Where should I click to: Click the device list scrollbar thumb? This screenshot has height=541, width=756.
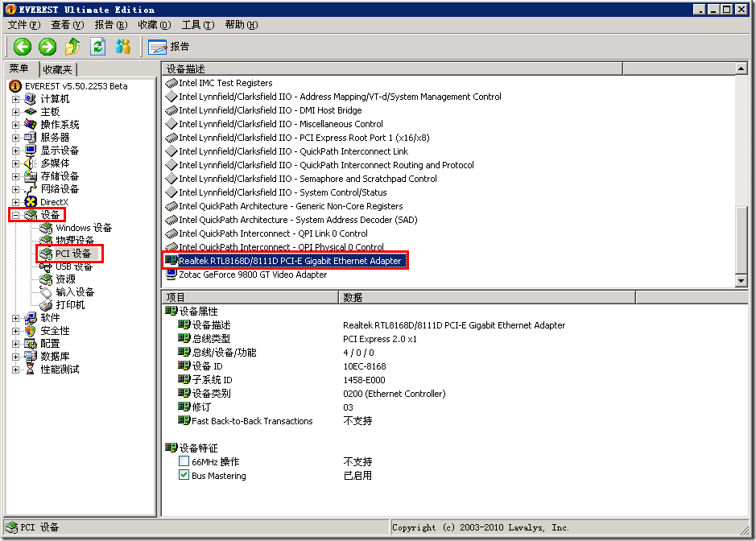[x=742, y=239]
